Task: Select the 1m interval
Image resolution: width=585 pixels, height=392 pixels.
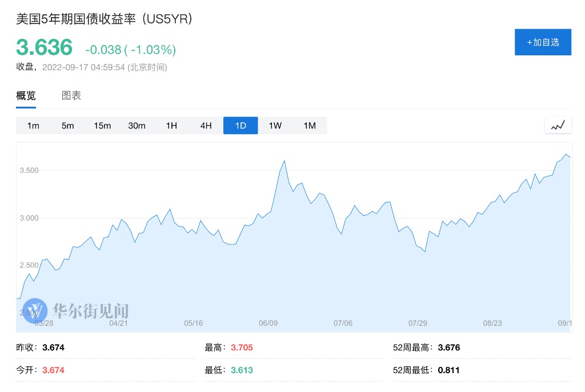Action: pos(33,126)
